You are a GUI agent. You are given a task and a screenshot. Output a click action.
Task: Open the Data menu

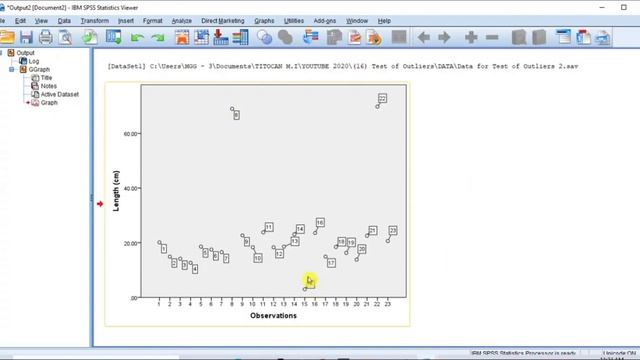pyautogui.click(x=64, y=21)
